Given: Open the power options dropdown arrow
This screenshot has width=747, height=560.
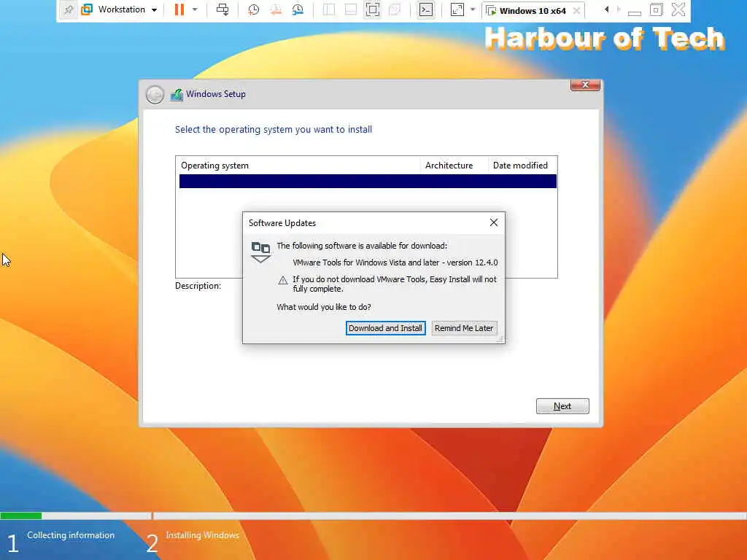Looking at the screenshot, I should (195, 9).
